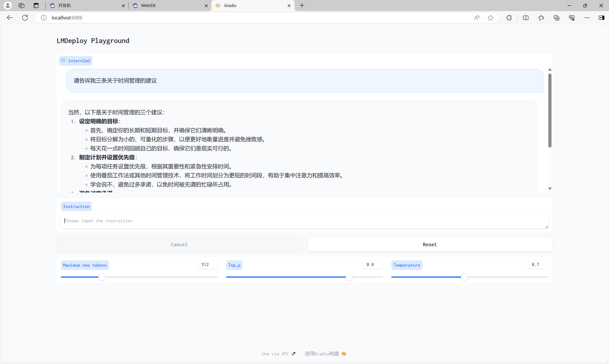
Task: Click the Instruction label
Action: coord(76,207)
